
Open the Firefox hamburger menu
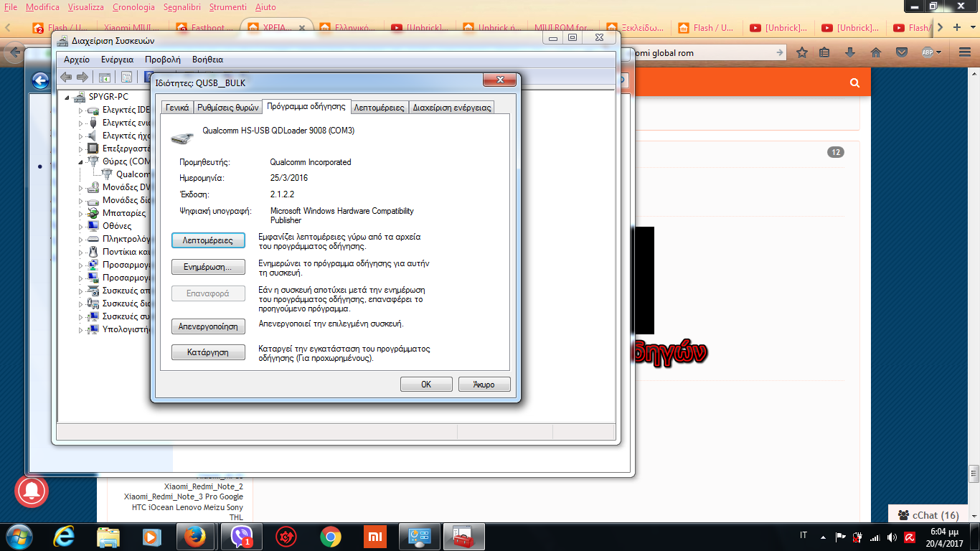click(963, 52)
